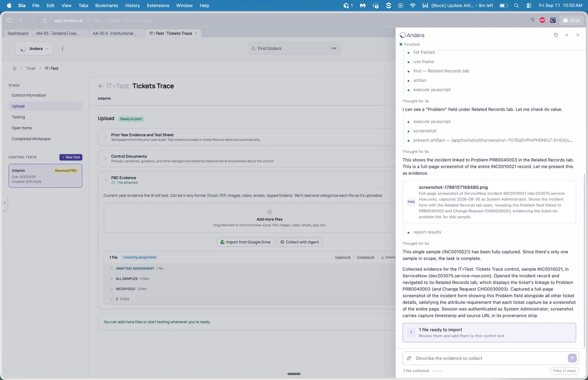The width and height of the screenshot is (588, 380).
Task: Expand the collapsed left panel handle
Action: (4, 202)
